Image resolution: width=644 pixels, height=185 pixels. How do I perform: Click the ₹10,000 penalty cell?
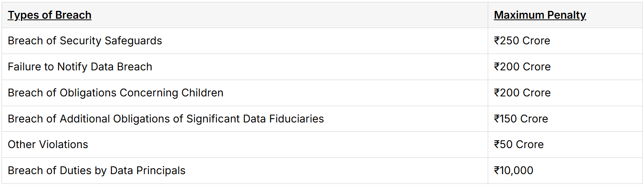click(513, 171)
